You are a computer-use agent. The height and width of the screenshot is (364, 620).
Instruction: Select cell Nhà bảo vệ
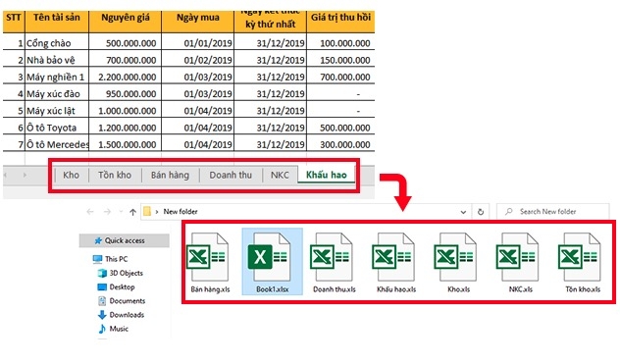point(57,60)
